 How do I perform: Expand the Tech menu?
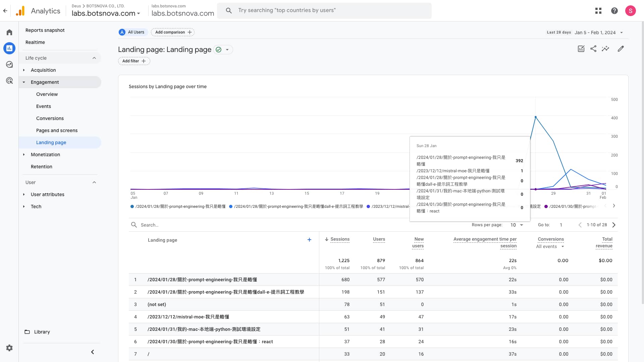coord(24,206)
